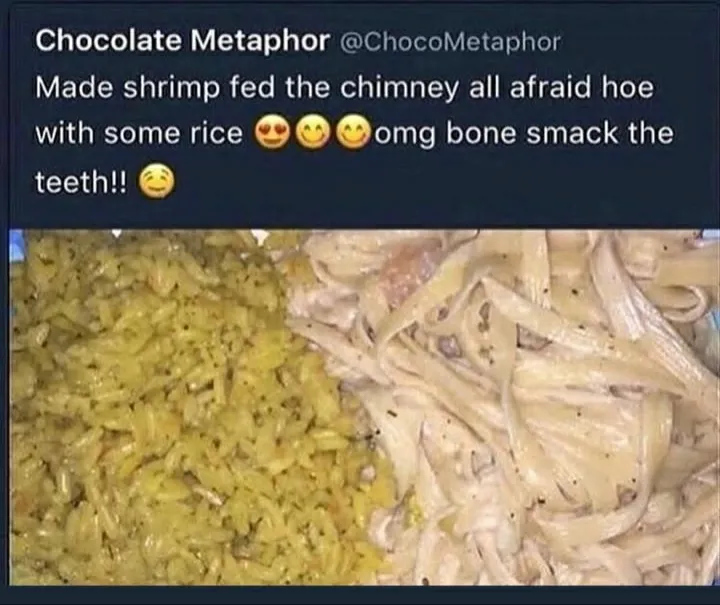Click the word 'teeth!!' in the tweet
Screen dimensions: 720x605
tap(81, 182)
